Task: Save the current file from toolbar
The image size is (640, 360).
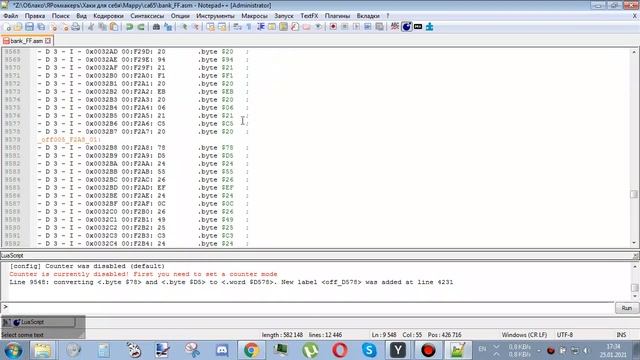Action: pos(29,27)
